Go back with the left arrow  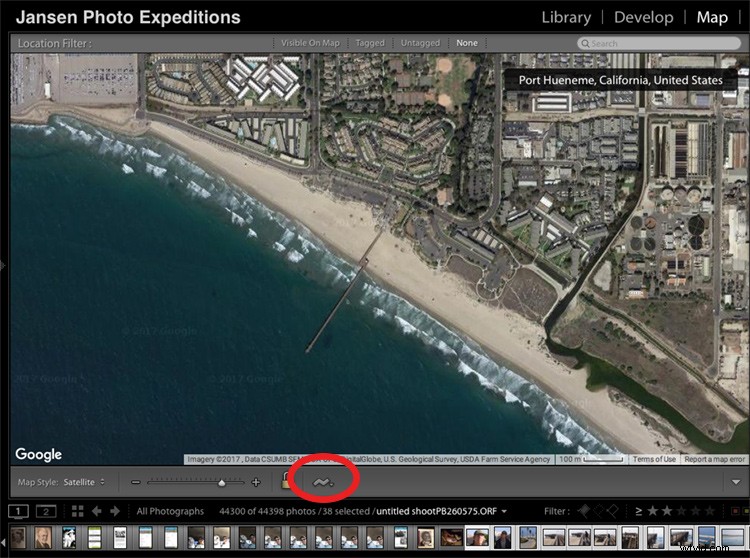point(97,512)
